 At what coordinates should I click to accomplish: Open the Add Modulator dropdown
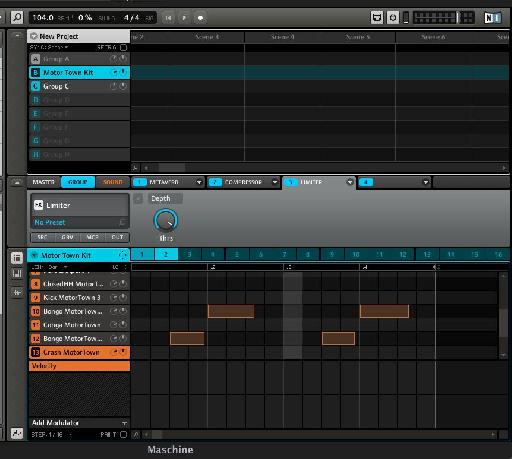click(x=79, y=423)
